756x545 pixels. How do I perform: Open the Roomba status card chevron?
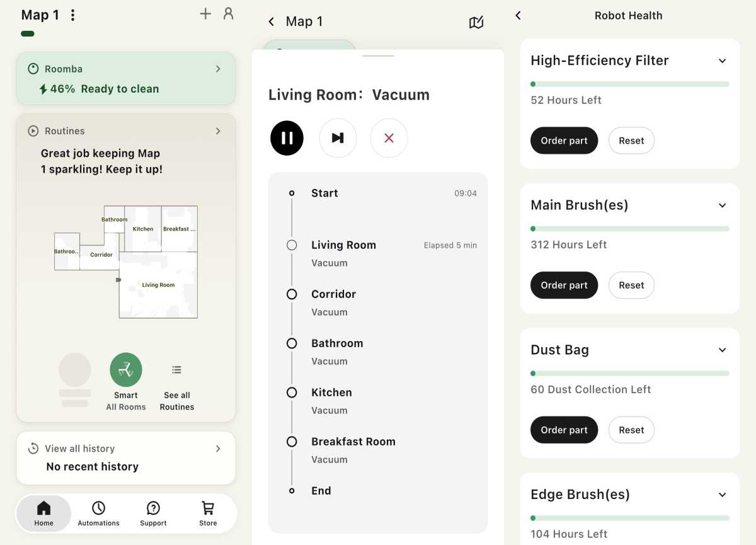(218, 69)
